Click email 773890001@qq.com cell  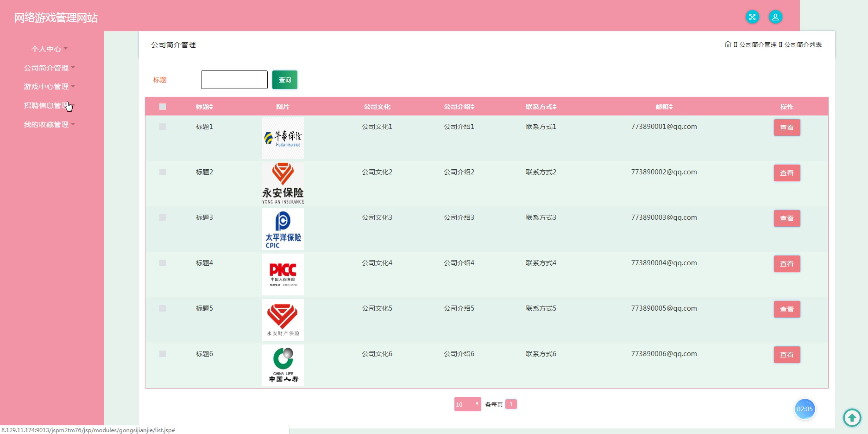664,127
